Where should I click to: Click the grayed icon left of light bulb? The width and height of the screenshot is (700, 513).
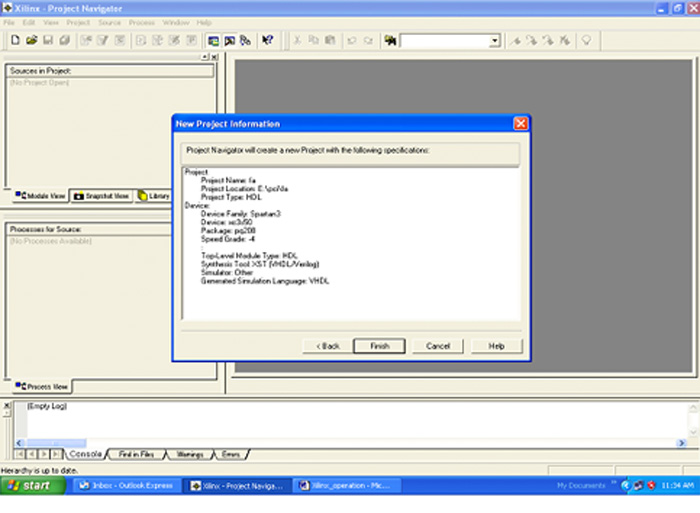565,40
